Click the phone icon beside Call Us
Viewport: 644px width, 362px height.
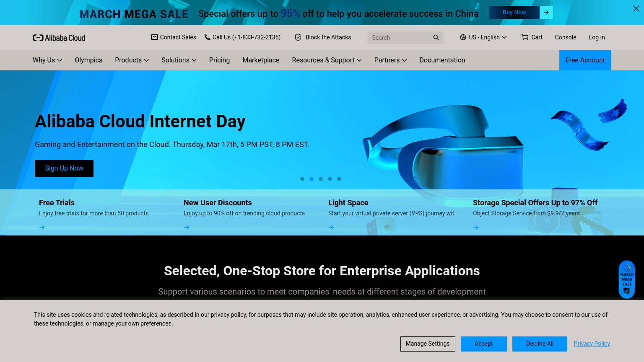[207, 37]
